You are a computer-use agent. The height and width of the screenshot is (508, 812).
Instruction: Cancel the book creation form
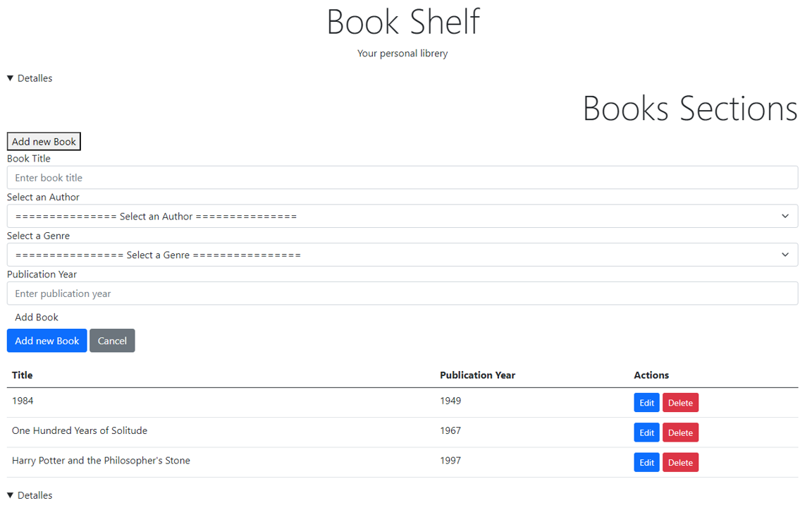tap(112, 340)
